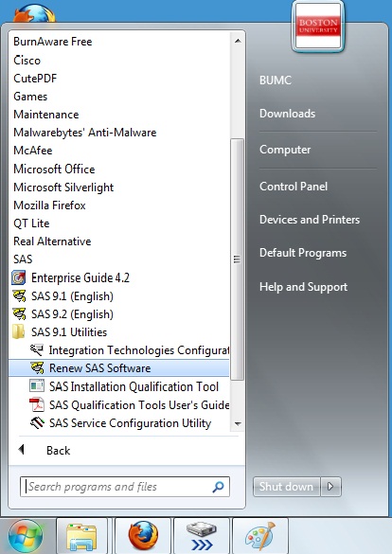Click the Back arrow icon
This screenshot has width=392, height=554.
click(x=21, y=450)
